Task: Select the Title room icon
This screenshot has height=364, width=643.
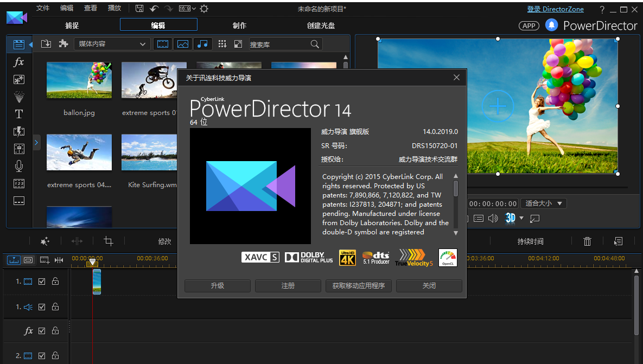Action: (18, 114)
